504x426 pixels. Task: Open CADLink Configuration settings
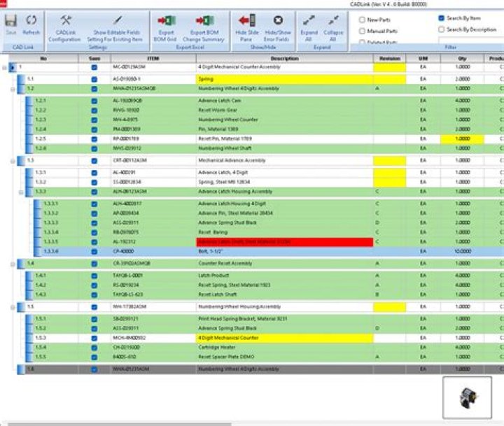tap(64, 28)
